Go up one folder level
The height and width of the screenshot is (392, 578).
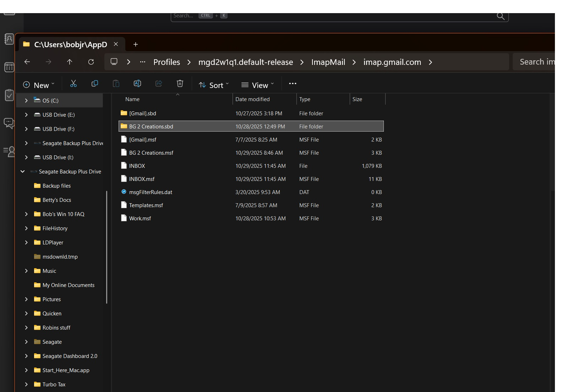click(70, 62)
